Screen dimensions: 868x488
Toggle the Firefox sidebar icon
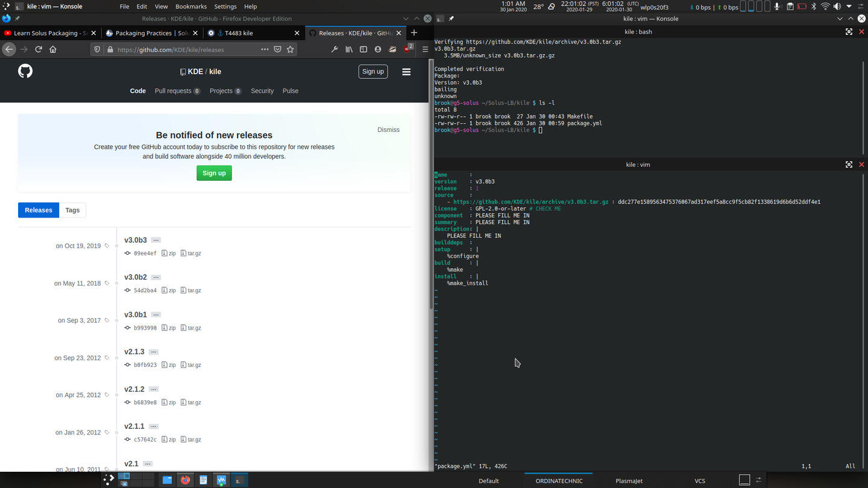coord(363,49)
